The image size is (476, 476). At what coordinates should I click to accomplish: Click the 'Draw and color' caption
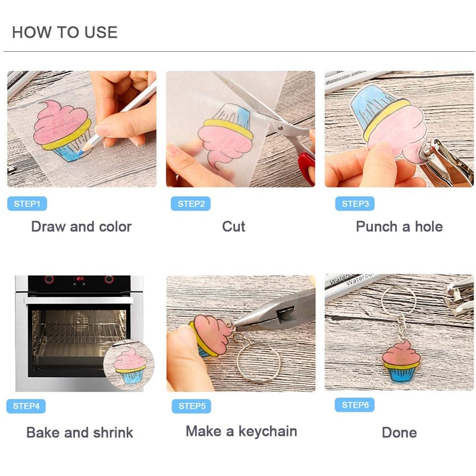point(82,227)
